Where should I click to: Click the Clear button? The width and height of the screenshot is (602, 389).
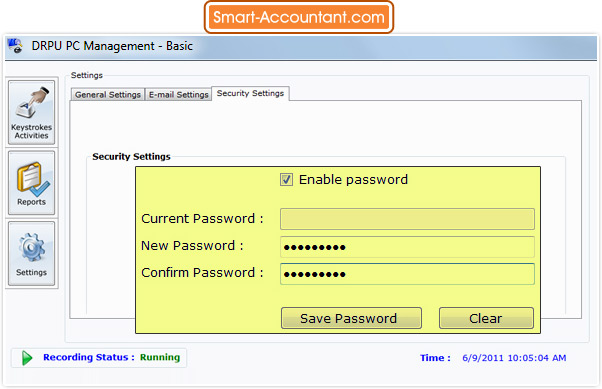click(486, 318)
